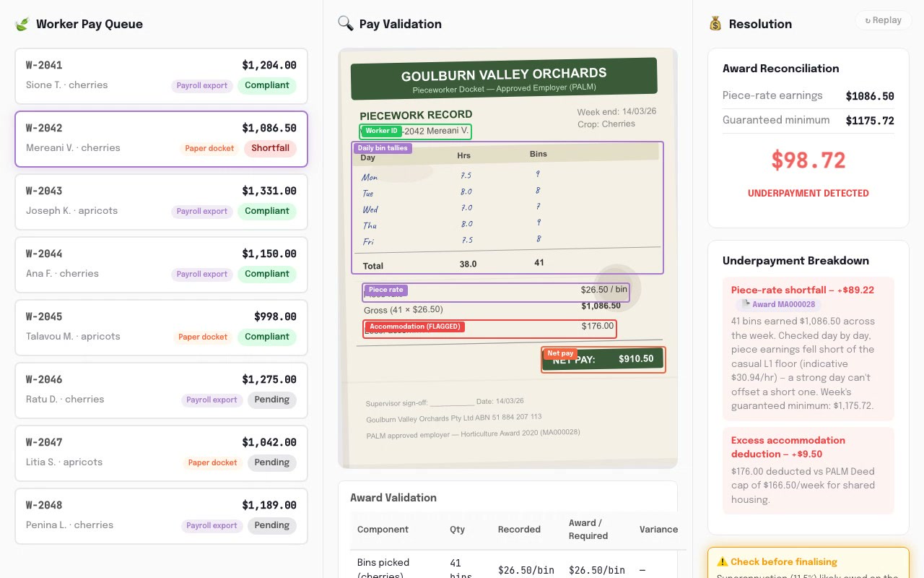The height and width of the screenshot is (578, 924).
Task: Click the Pending badge on W-2046
Action: pyautogui.click(x=271, y=400)
